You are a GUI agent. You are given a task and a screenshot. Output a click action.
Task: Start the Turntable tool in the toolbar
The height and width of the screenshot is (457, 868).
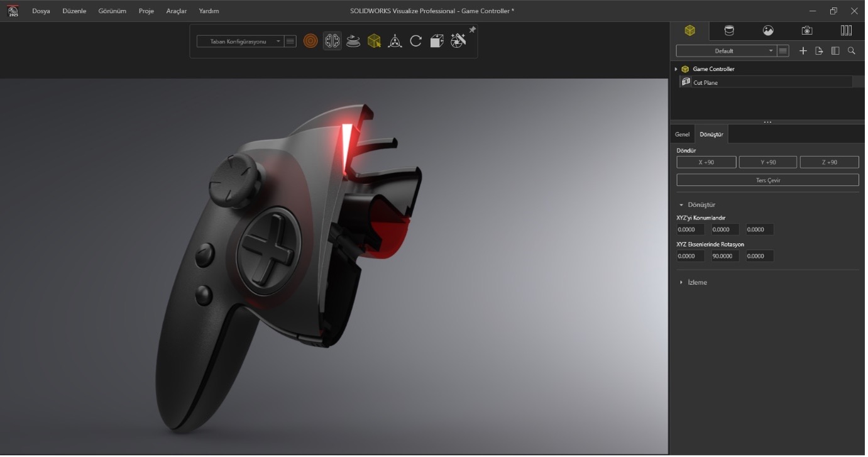point(353,40)
